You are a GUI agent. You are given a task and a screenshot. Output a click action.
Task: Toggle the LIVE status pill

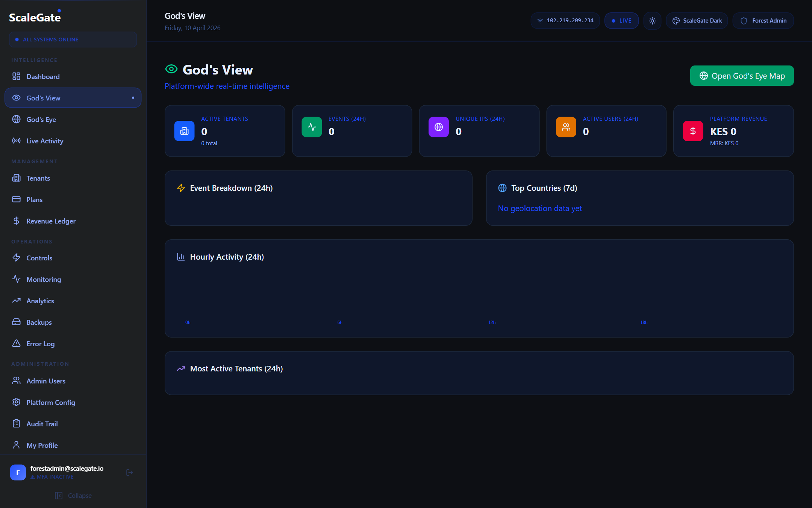pos(621,21)
